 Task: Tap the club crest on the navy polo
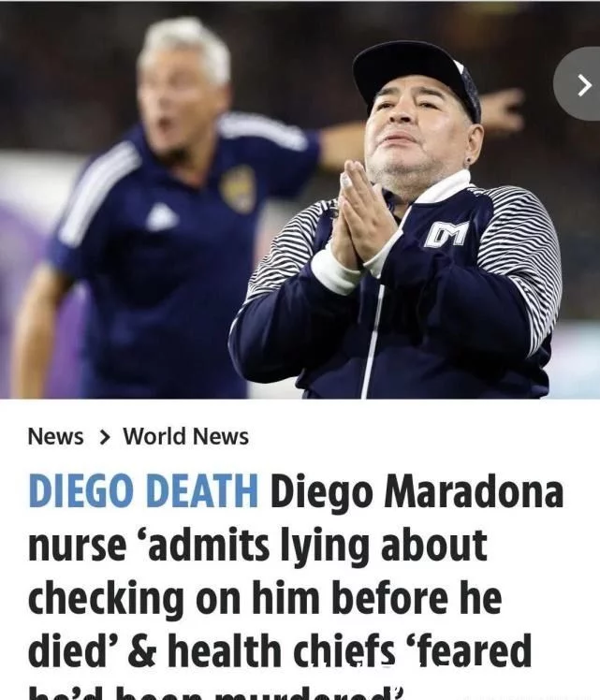(x=239, y=189)
